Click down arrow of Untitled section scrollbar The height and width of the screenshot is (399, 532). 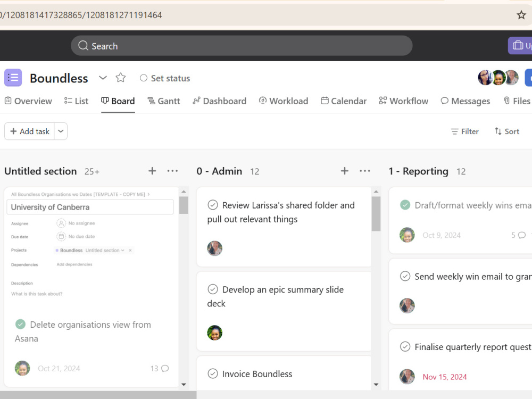coord(184,385)
